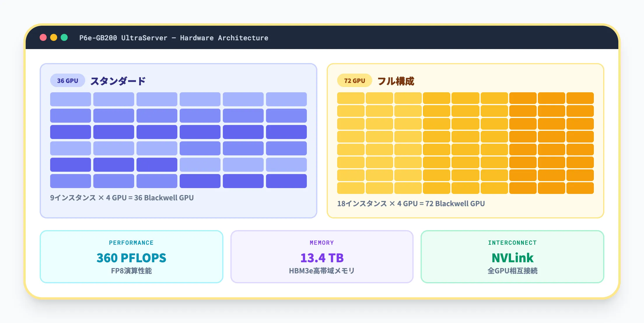Toggle a light yellow GPU cell on
This screenshot has width=644, height=323.
point(351,110)
